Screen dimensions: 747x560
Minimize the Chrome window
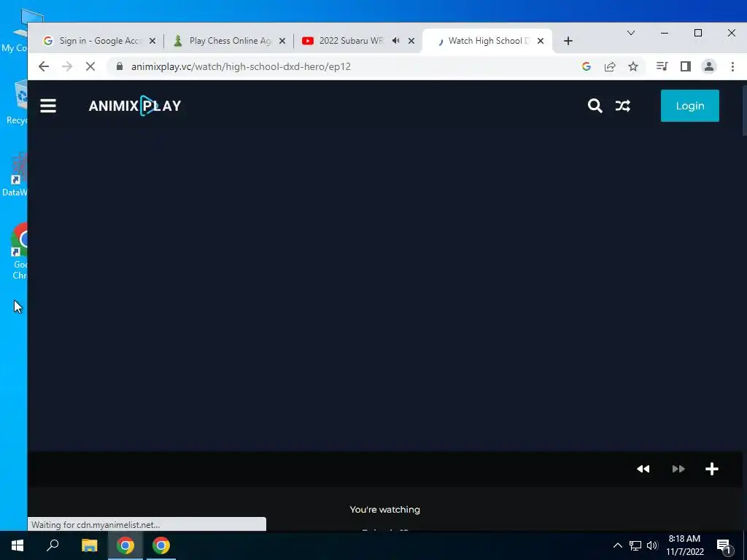point(665,33)
